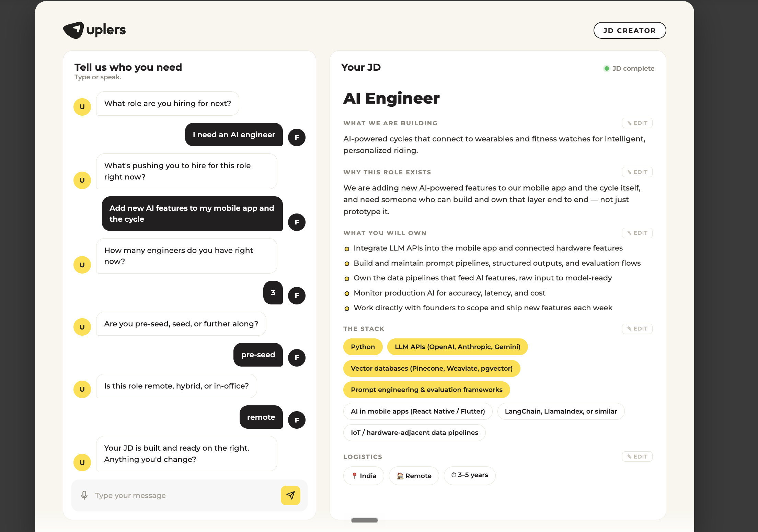The image size is (758, 532).
Task: Click U avatar beside 'What role are you hiring'
Action: click(82, 107)
